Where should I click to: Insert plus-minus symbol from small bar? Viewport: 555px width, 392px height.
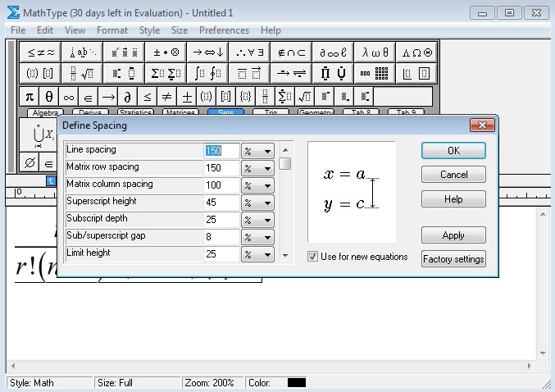tap(187, 96)
